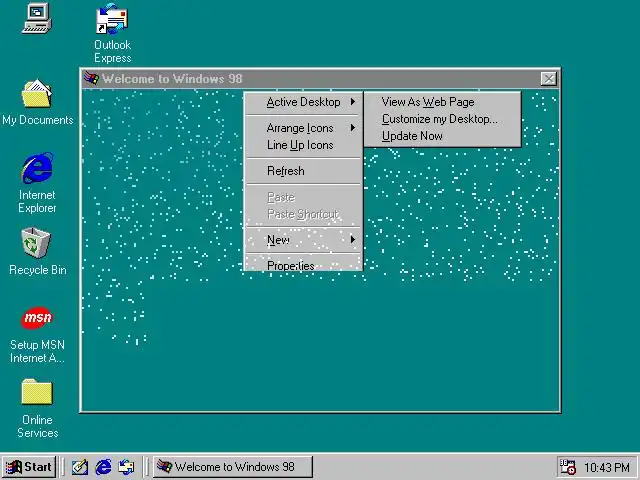Select the Recycle Bin icon
Screen dimensions: 640x480
(x=37, y=252)
